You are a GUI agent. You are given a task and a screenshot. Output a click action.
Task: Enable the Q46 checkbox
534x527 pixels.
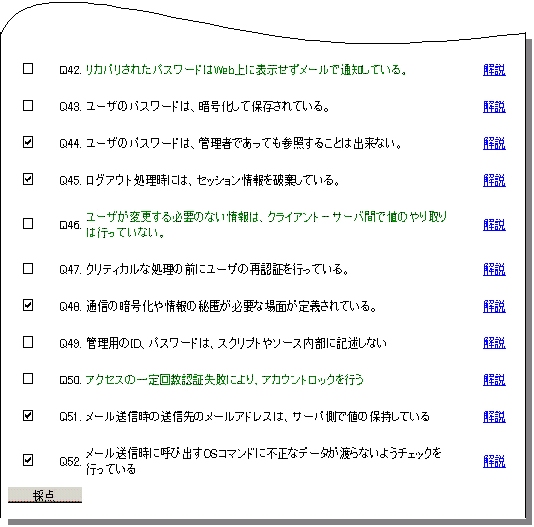[x=28, y=224]
